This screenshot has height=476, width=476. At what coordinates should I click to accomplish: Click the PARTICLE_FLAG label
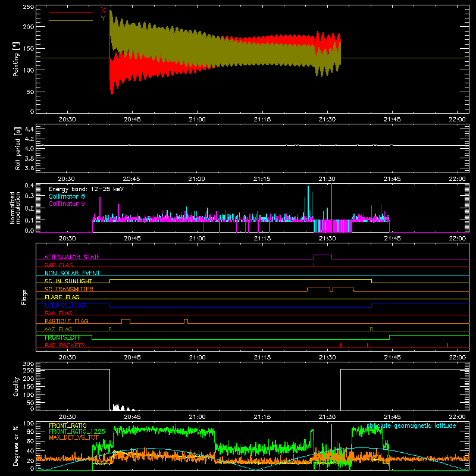click(x=67, y=321)
